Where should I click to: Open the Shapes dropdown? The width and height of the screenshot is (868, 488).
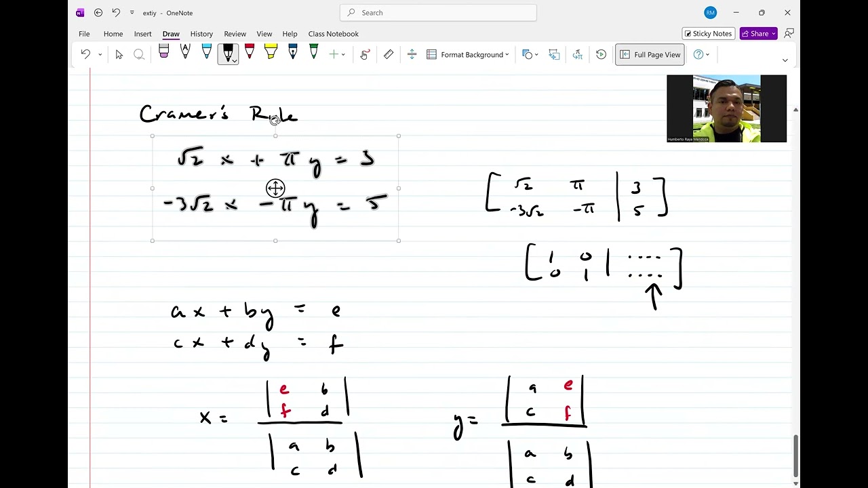531,55
